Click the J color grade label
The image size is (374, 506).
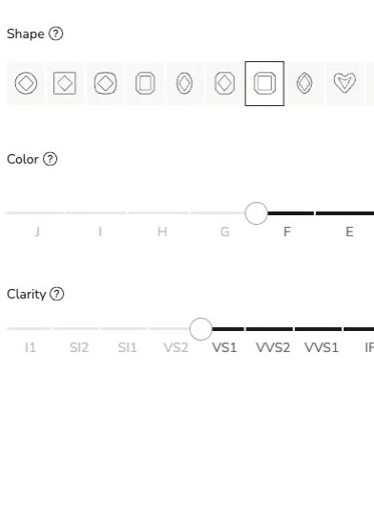[x=37, y=232]
